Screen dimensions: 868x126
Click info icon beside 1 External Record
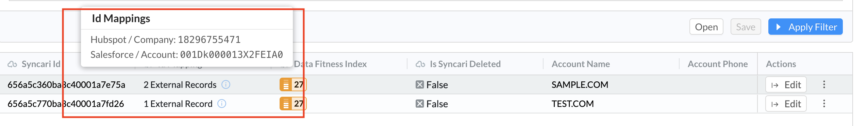(222, 104)
